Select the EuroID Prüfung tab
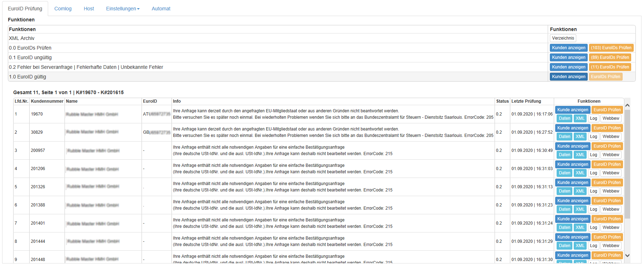 point(25,9)
